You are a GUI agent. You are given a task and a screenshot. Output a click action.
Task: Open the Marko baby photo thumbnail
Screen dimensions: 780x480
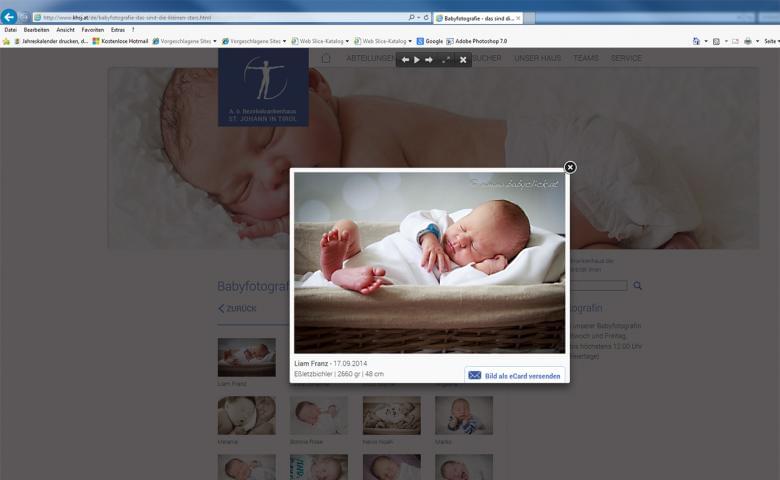pyautogui.click(x=463, y=415)
